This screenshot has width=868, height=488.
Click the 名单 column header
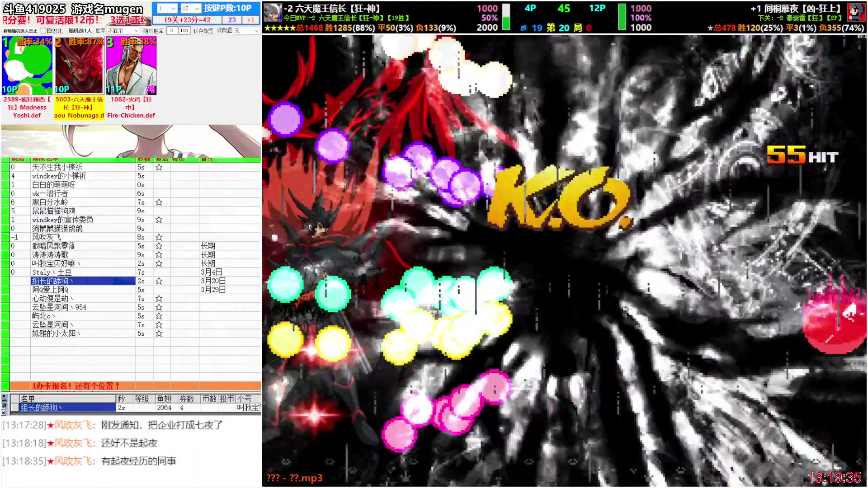pyautogui.click(x=68, y=399)
